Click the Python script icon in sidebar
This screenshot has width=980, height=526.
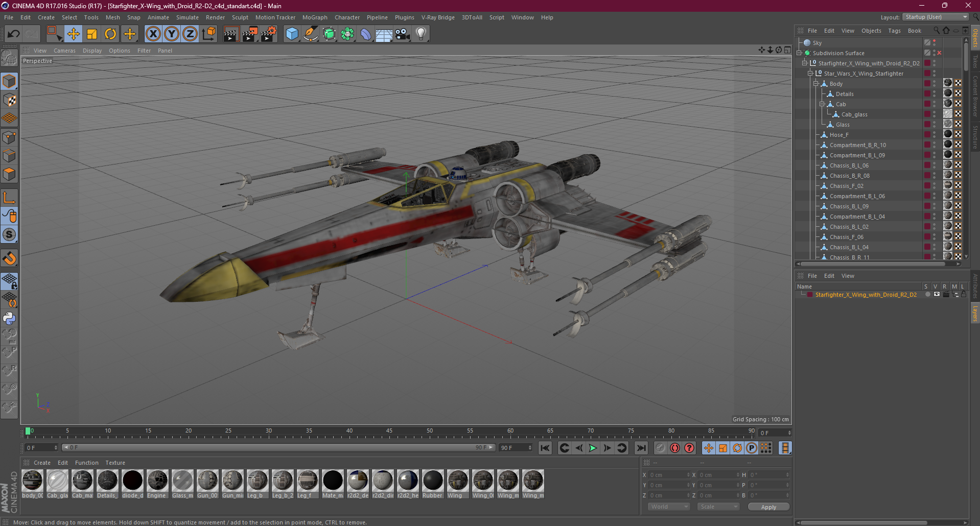point(9,318)
